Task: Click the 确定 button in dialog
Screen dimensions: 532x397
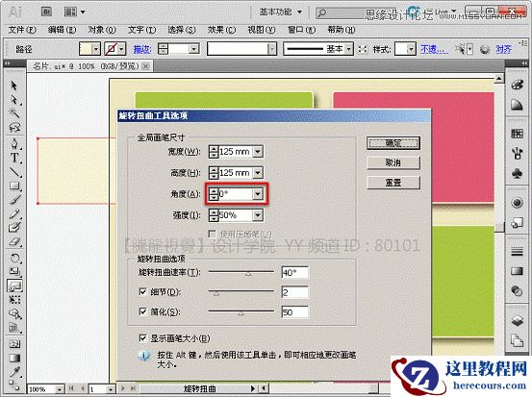Action: coord(393,143)
